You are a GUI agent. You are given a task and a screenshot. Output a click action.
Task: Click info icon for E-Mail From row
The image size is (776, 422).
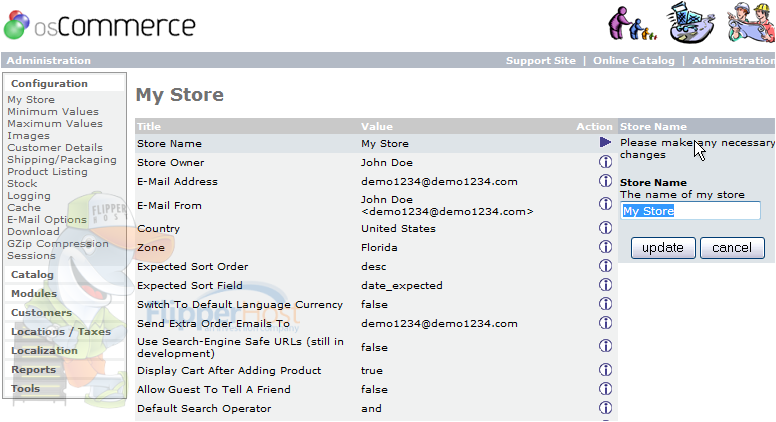pos(605,204)
